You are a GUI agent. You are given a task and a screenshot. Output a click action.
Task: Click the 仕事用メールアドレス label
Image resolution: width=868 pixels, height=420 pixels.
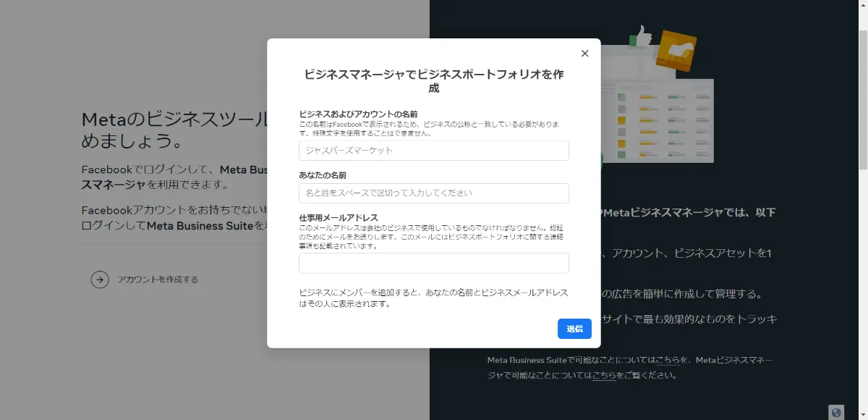(x=339, y=217)
